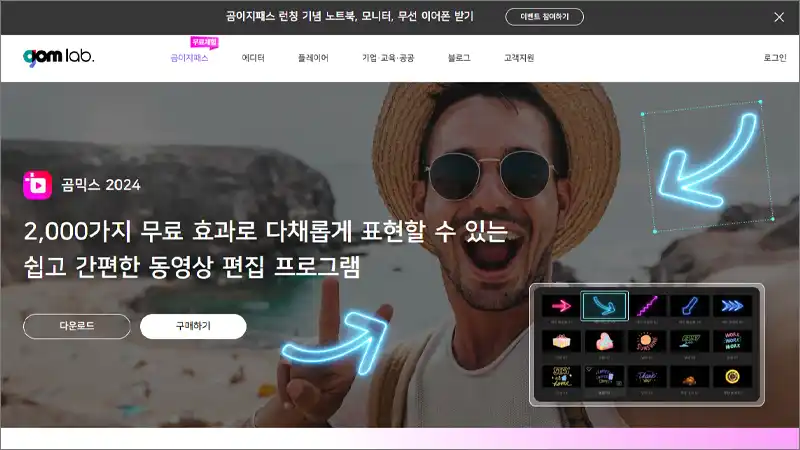Click the 곰이지패스 런칭 기념 banner text
This screenshot has height=450, width=800.
[x=349, y=17]
